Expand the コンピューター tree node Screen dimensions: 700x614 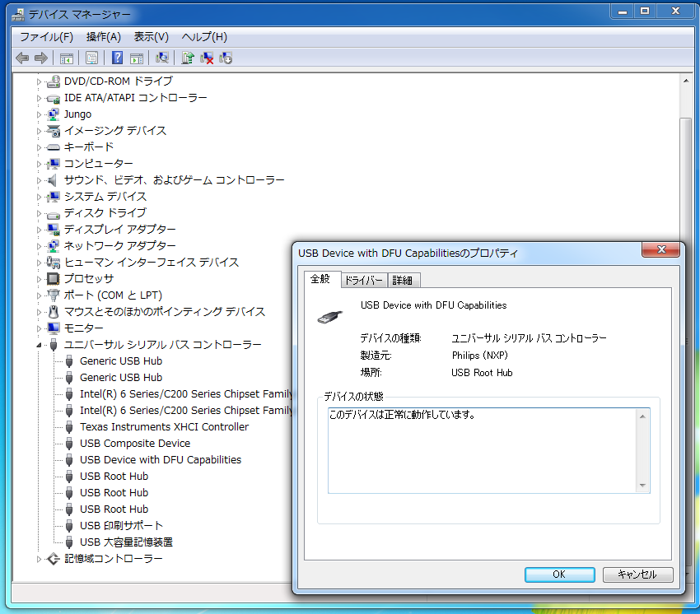pyautogui.click(x=39, y=164)
